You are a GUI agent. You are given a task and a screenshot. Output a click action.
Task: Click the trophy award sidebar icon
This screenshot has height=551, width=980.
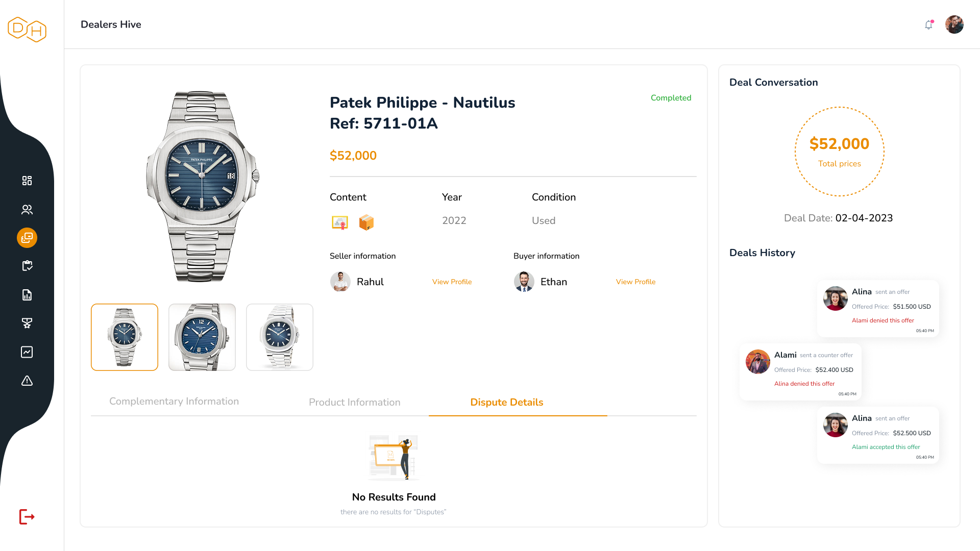27,323
